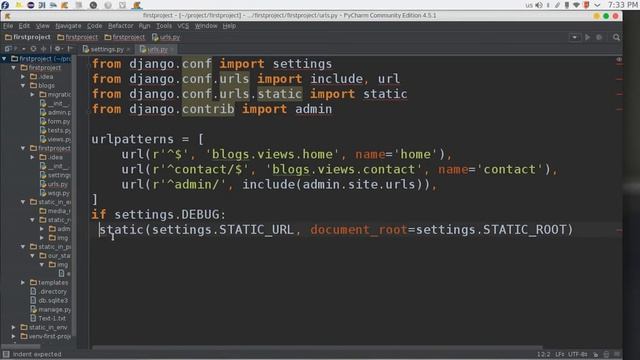Click the urls.py breadcrumb in navigation bar
640x360 pixels.
coord(166,37)
